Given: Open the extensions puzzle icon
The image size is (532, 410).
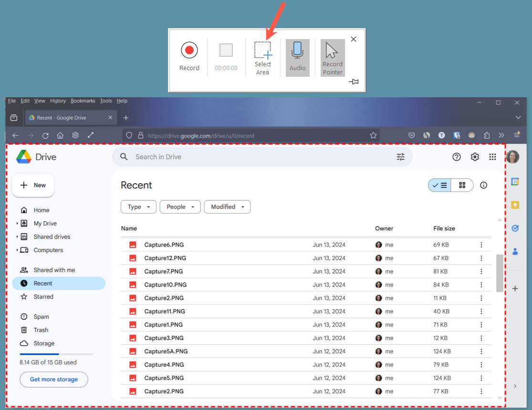Looking at the screenshot, I should coord(487,135).
